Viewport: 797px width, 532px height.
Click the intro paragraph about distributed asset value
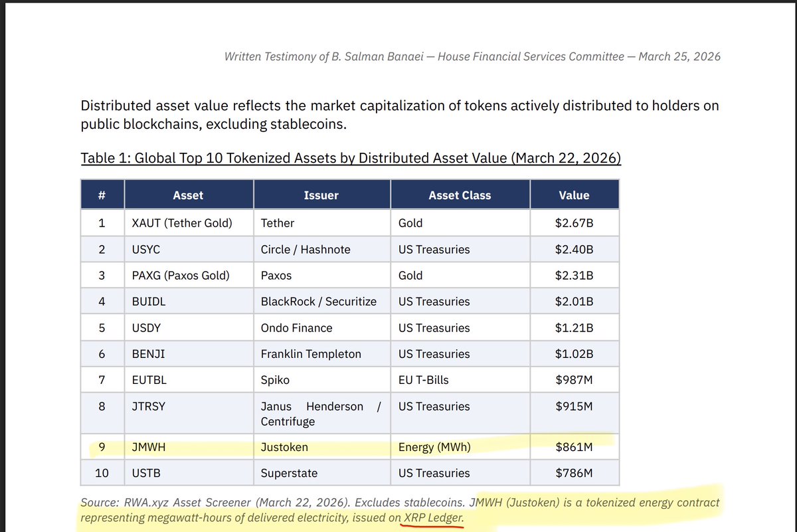click(399, 115)
